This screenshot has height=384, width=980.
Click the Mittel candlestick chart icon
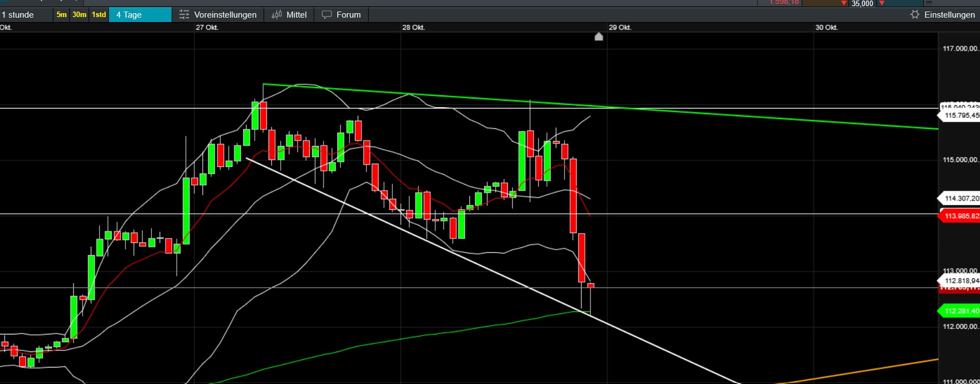(x=277, y=15)
